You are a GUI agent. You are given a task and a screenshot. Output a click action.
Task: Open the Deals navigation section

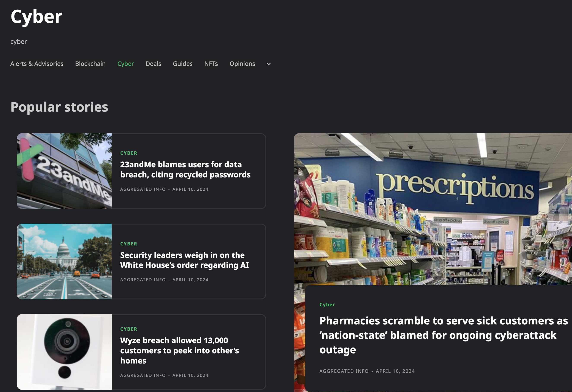click(154, 64)
